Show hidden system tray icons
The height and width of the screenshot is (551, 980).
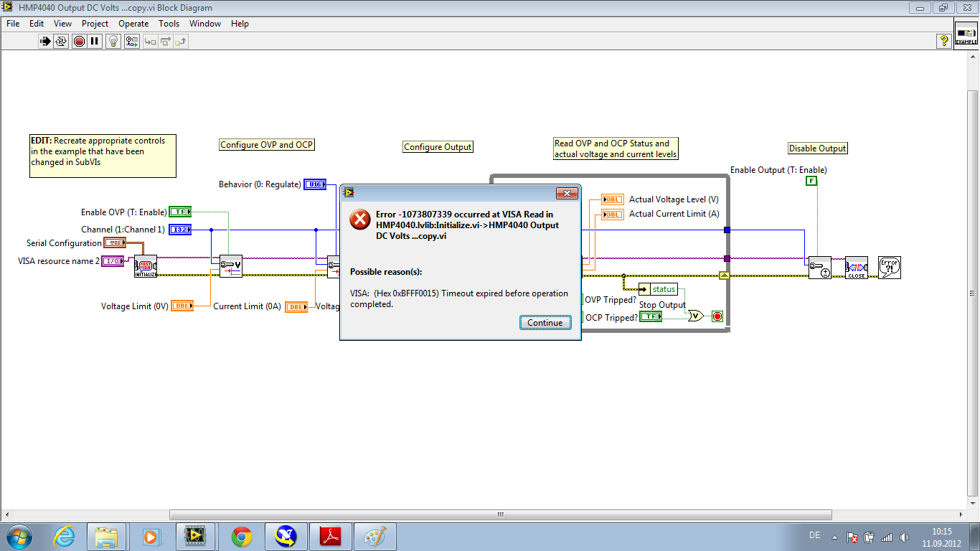(834, 537)
